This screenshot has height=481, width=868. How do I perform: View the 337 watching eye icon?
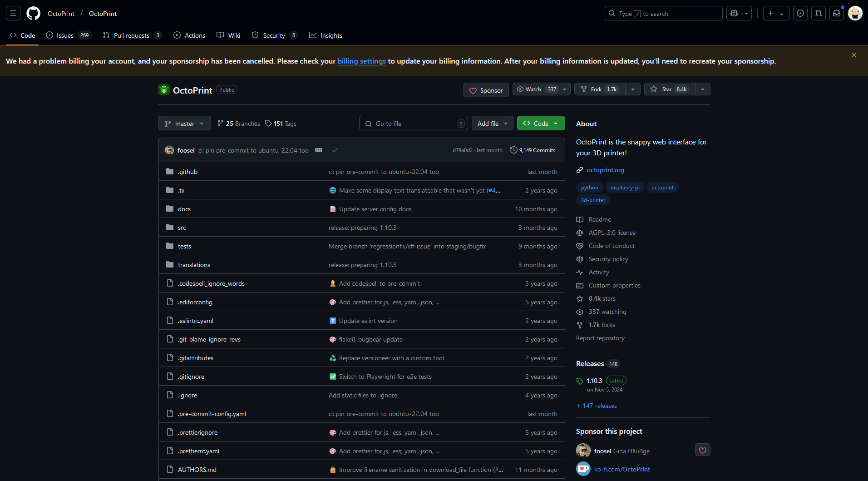[580, 312]
